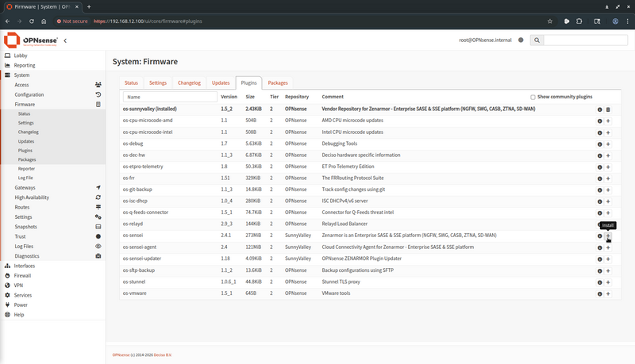Open the Updates tab
Viewport: 635px width, 364px height.
click(221, 83)
